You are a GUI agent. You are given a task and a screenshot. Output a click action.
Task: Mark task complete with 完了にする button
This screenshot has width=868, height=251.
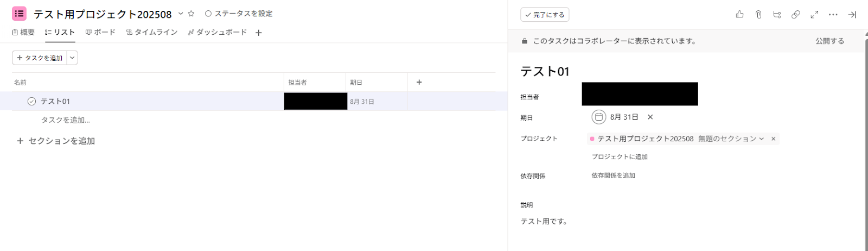(545, 15)
